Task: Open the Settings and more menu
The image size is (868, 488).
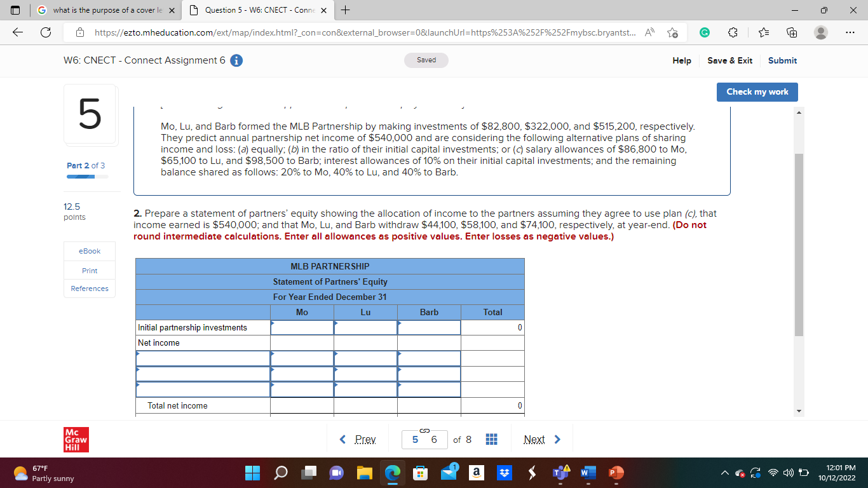Action: [850, 31]
